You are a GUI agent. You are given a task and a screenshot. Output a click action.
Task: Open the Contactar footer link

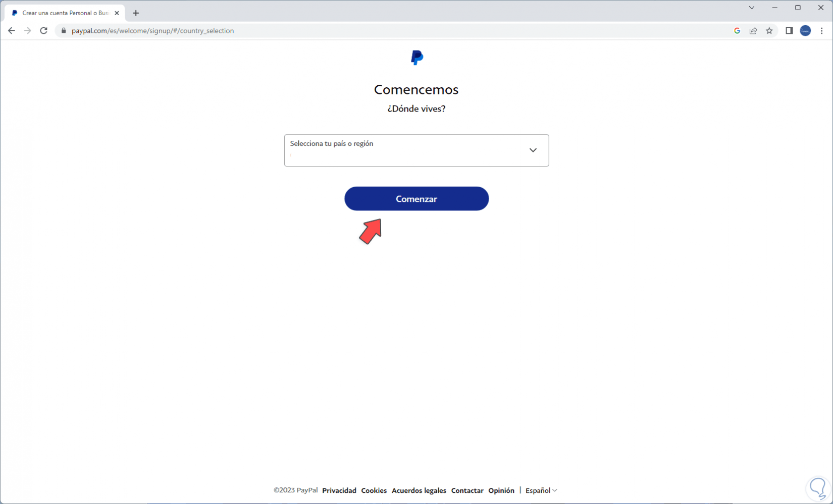(x=467, y=490)
